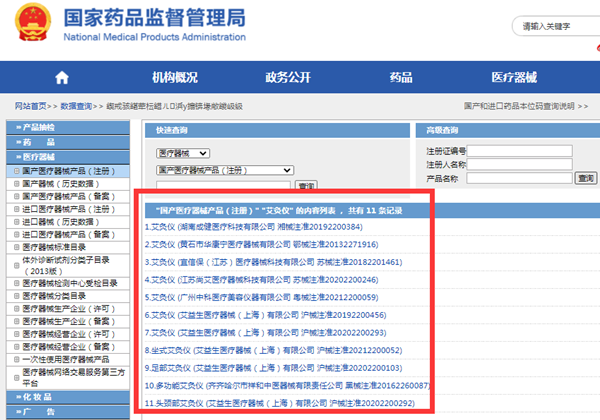
Task: Open result 2 黄石市华康宁医疗器械
Action: click(261, 244)
